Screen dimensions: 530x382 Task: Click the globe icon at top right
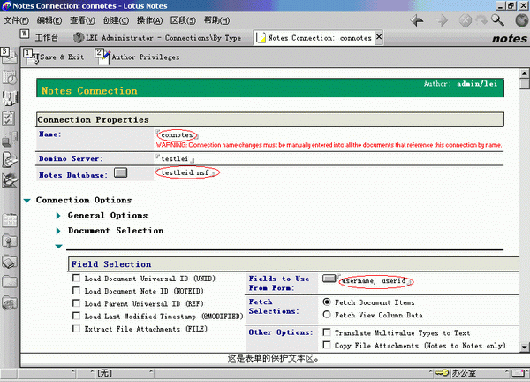point(522,21)
